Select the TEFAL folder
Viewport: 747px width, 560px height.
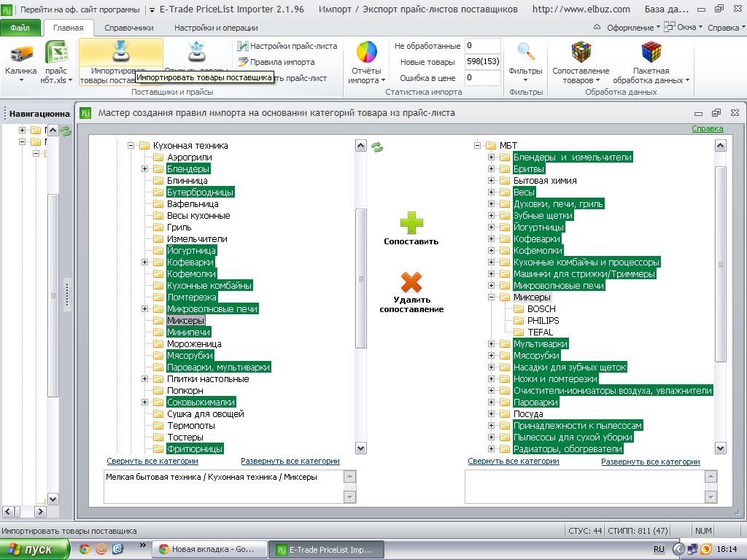tap(541, 332)
